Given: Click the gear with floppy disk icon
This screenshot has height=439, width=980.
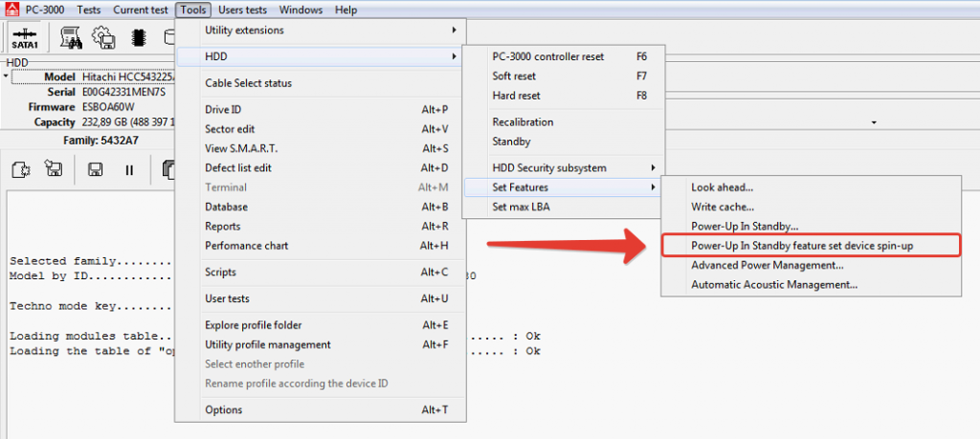Looking at the screenshot, I should click(101, 37).
